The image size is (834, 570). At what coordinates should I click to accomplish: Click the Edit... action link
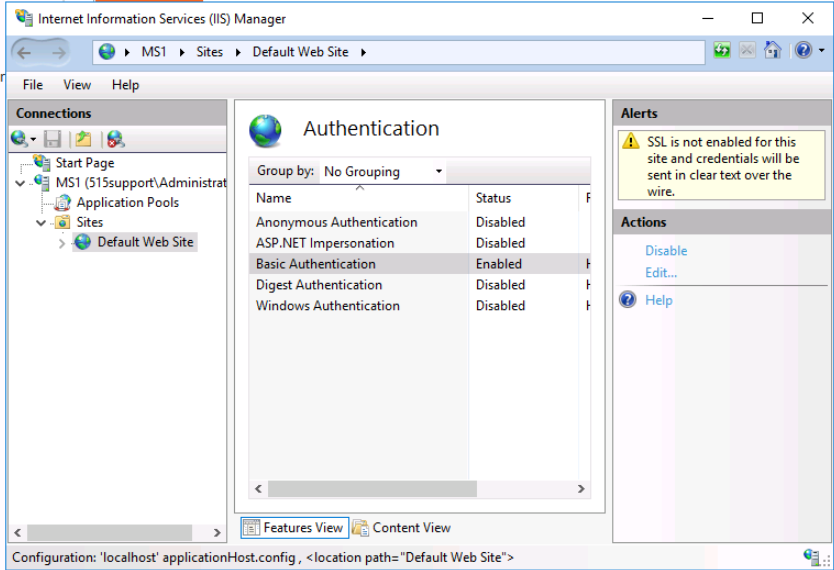tap(661, 272)
